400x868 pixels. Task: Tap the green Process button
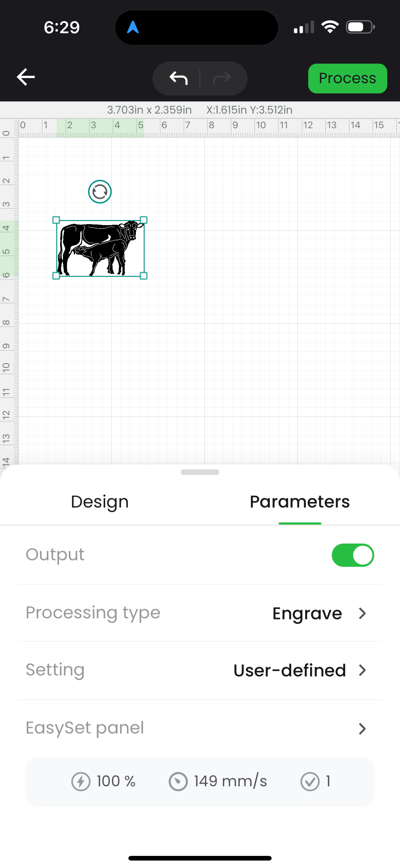click(348, 79)
